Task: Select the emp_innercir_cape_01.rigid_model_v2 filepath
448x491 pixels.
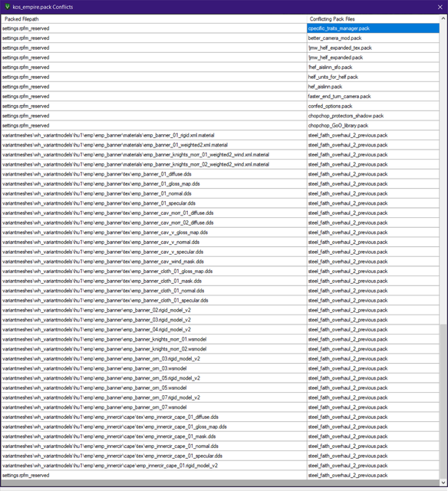Action: coord(153,466)
